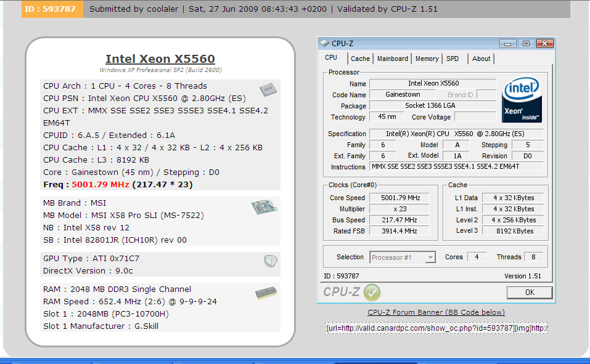Open the Intel Xeon X5560 title link

pos(160,59)
